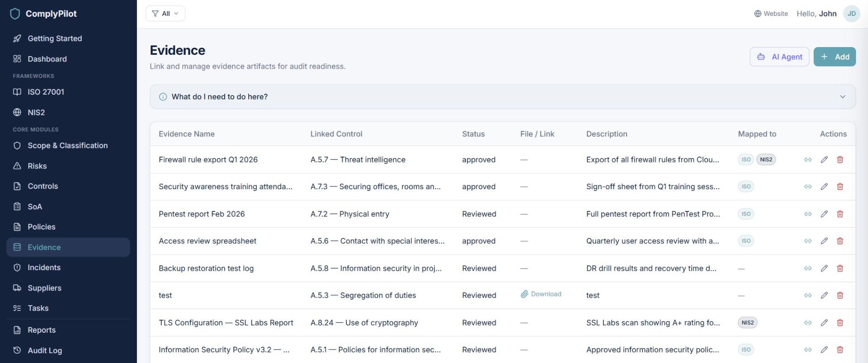This screenshot has width=868, height=363.
Task: Open the SoA module
Action: pos(68,207)
